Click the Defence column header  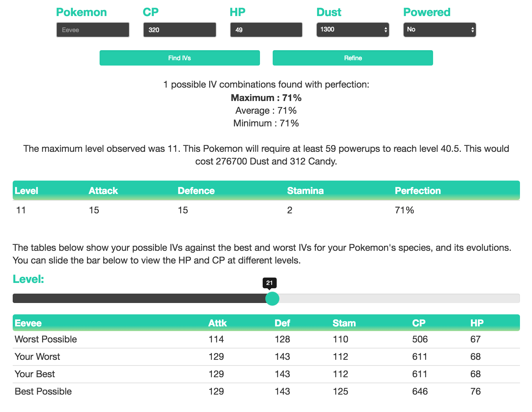[196, 191]
